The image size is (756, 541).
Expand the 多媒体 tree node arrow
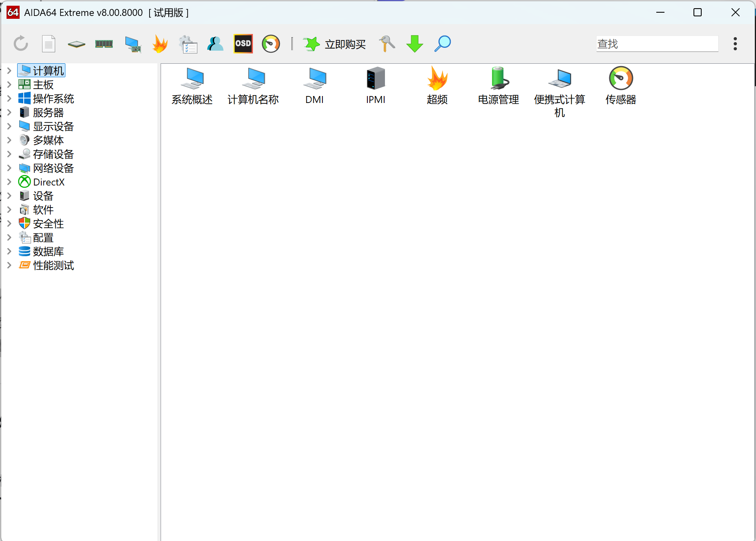coord(9,140)
